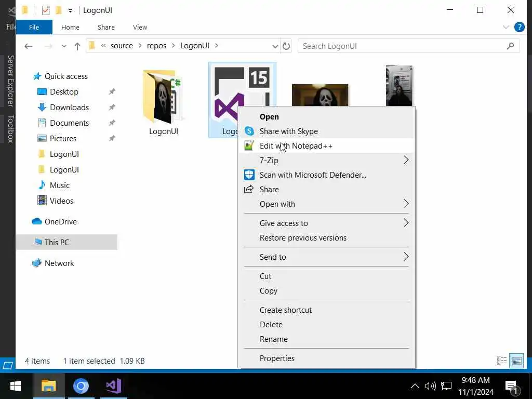Expand the Open with submenu
This screenshot has width=532, height=399.
[x=326, y=204]
